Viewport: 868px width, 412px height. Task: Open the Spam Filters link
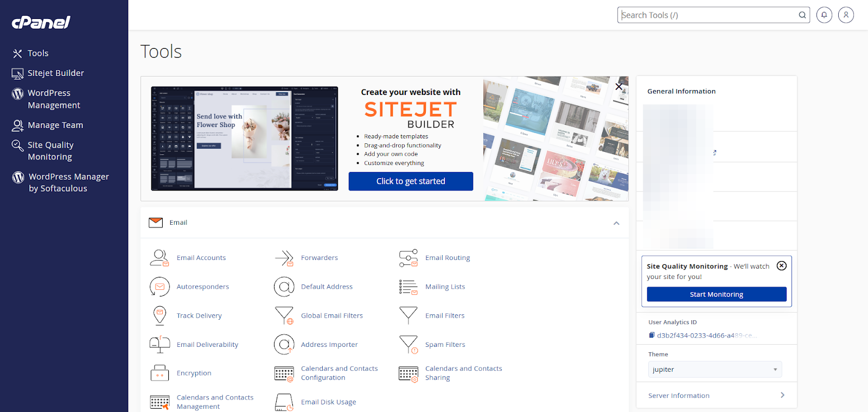[445, 344]
